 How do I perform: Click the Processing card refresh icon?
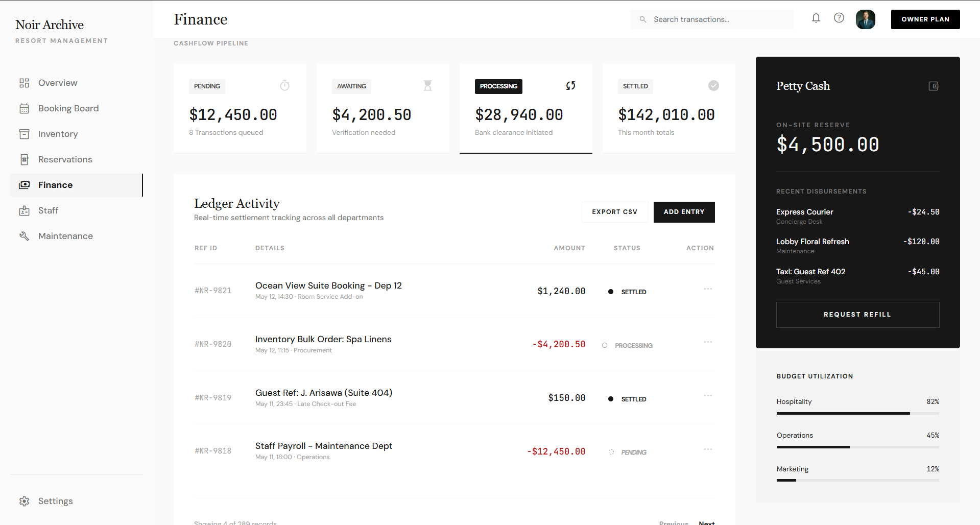pyautogui.click(x=570, y=86)
